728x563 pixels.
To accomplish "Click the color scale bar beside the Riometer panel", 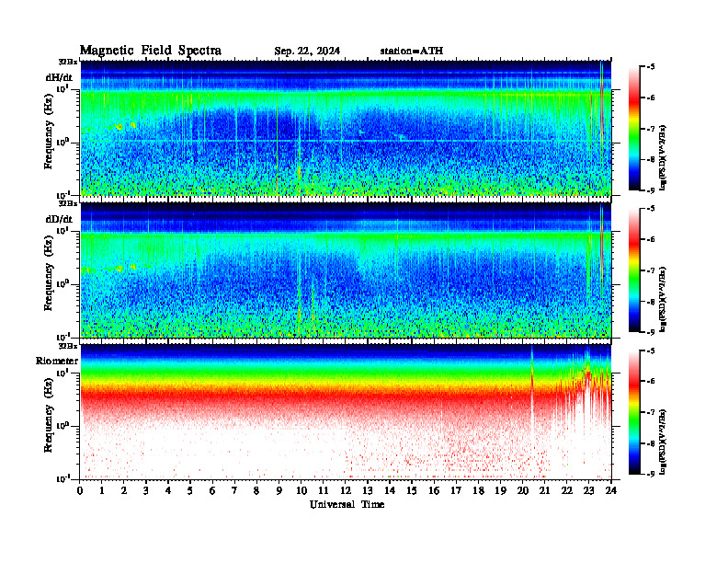I will pyautogui.click(x=634, y=412).
